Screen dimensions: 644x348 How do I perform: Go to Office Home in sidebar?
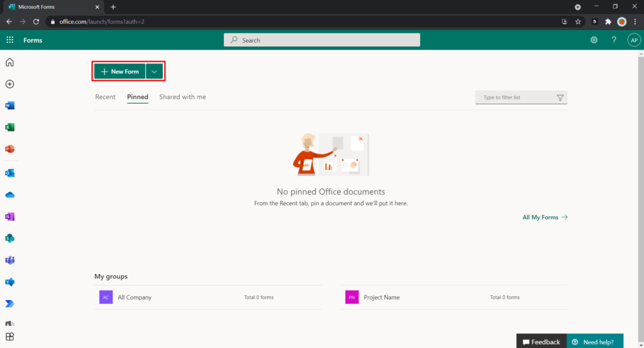10,62
